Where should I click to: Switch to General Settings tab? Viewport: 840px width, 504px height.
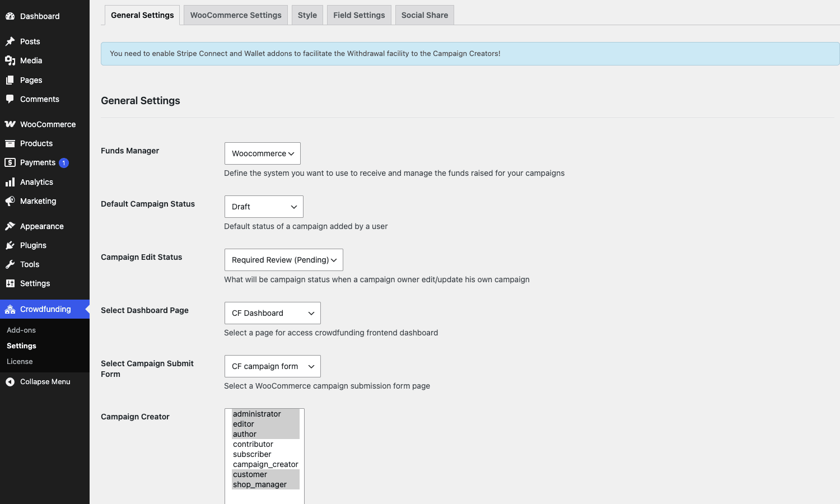142,15
